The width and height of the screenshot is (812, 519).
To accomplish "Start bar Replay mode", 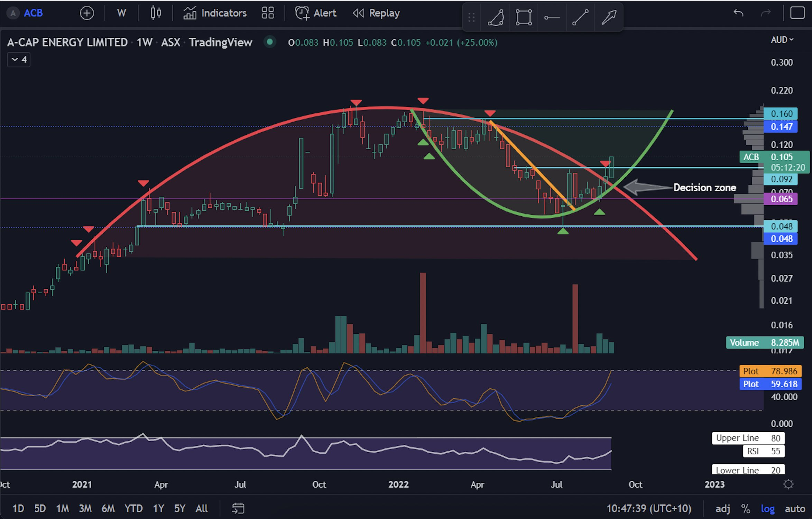I will [x=376, y=13].
